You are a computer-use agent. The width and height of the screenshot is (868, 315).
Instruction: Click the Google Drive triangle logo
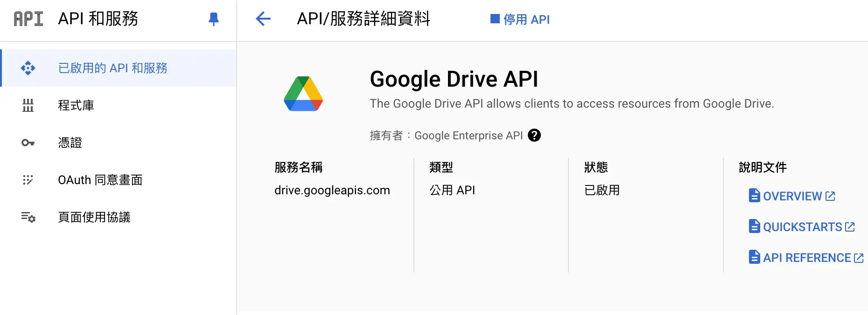pyautogui.click(x=303, y=94)
